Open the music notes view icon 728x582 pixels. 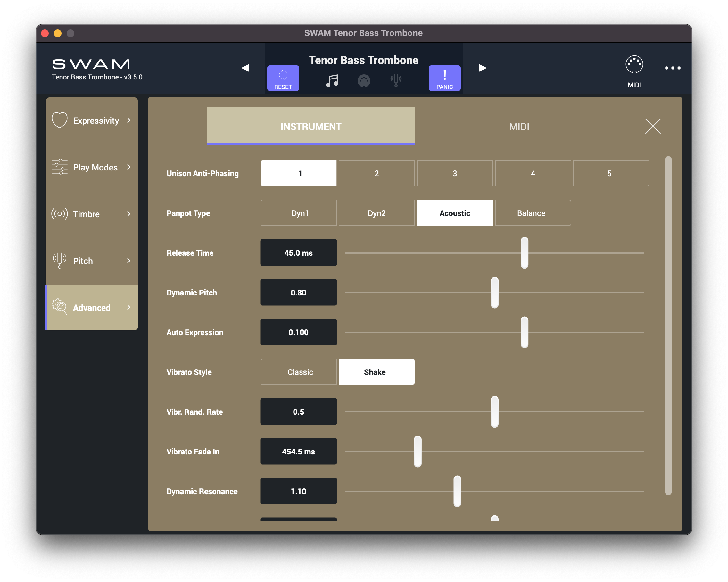[332, 81]
